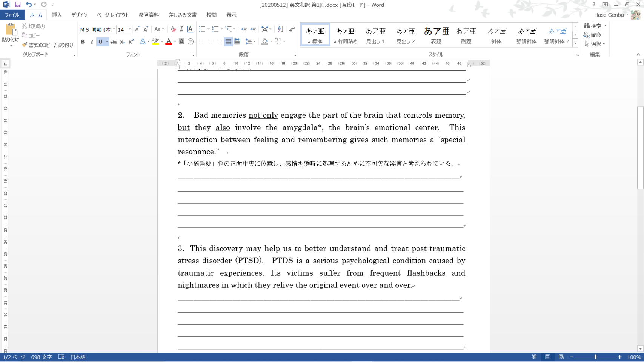Switch to Web Layout view in status bar
644x362 pixels.
pyautogui.click(x=561, y=357)
